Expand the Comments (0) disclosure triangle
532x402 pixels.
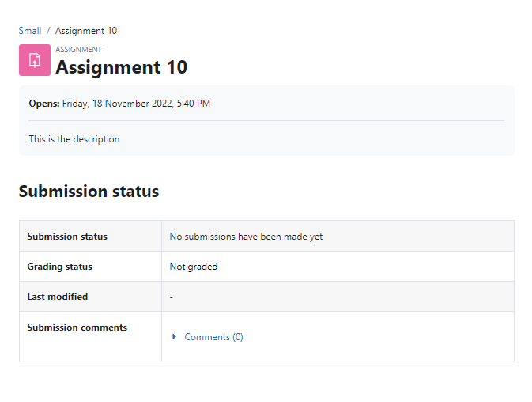[x=174, y=337]
